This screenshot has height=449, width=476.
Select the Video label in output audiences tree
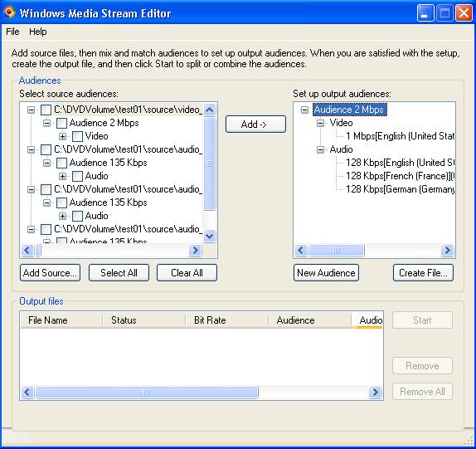(341, 123)
